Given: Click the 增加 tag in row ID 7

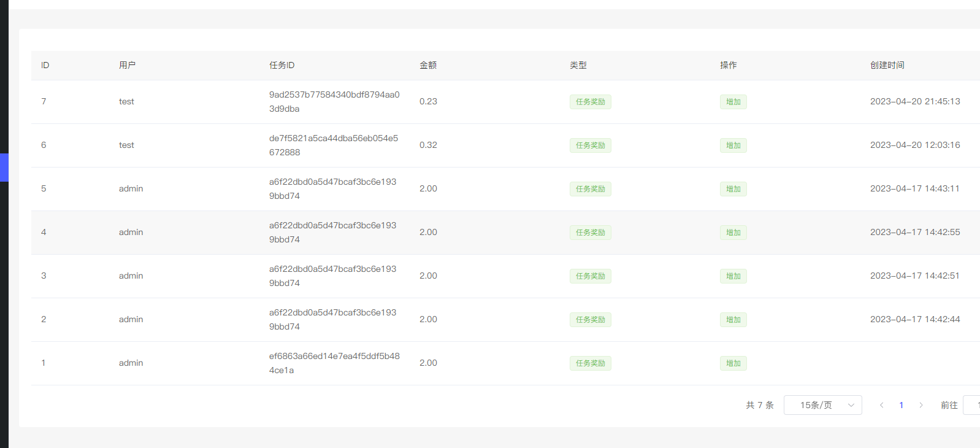Looking at the screenshot, I should (733, 102).
